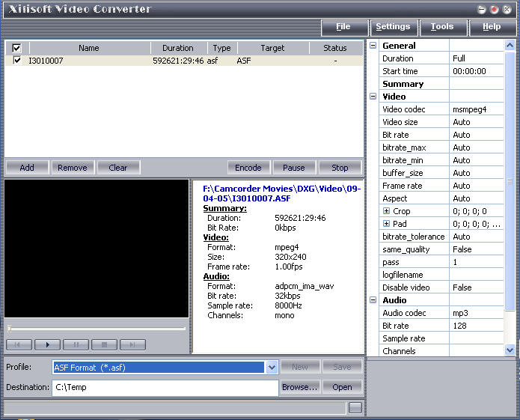Collapse the Video properties section
This screenshot has width=520, height=420.
coord(373,97)
